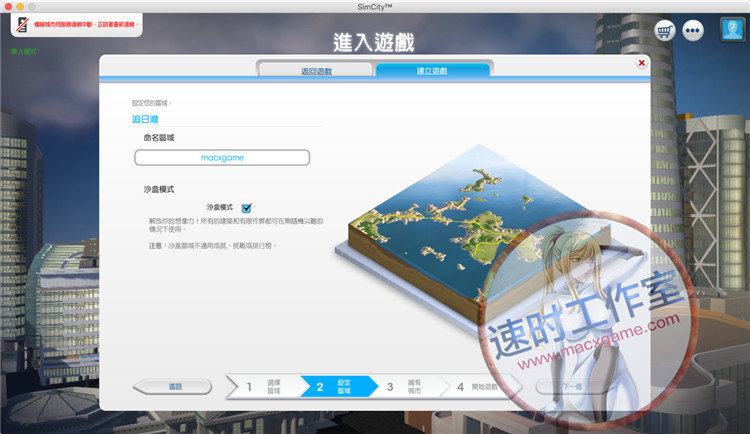The height and width of the screenshot is (434, 750).
Task: Click the sandbox note starting with 注意
Action: point(212,245)
